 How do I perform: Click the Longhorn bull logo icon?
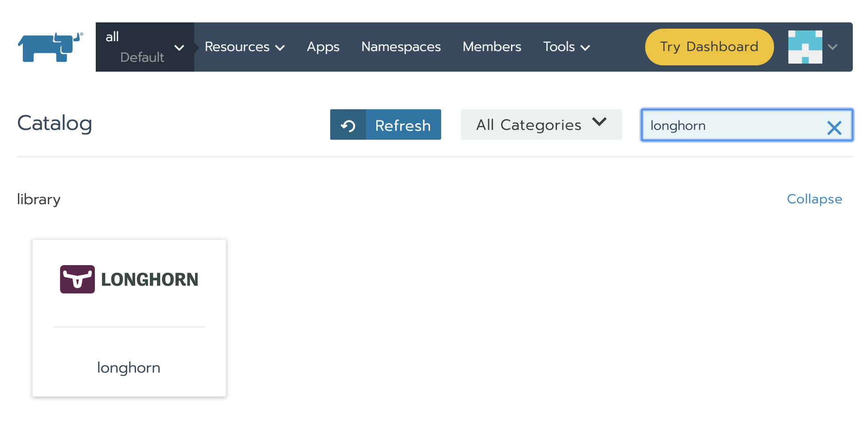click(x=77, y=279)
